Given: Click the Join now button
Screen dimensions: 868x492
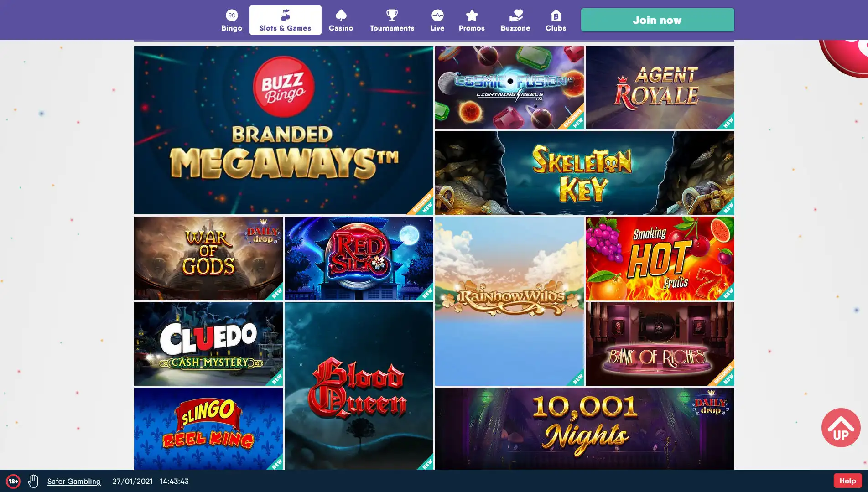Looking at the screenshot, I should (657, 20).
